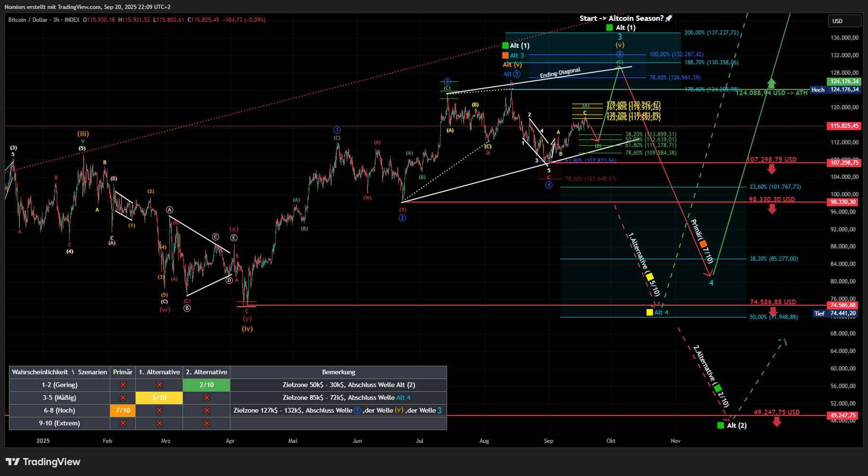
Task: Click red X in Primär column, Gering row
Action: pos(123,385)
